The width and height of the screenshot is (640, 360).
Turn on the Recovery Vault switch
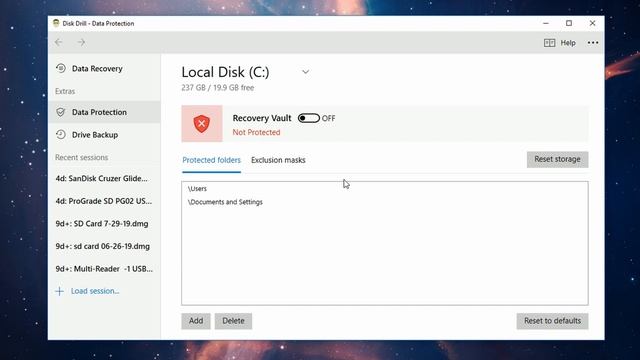tap(309, 118)
